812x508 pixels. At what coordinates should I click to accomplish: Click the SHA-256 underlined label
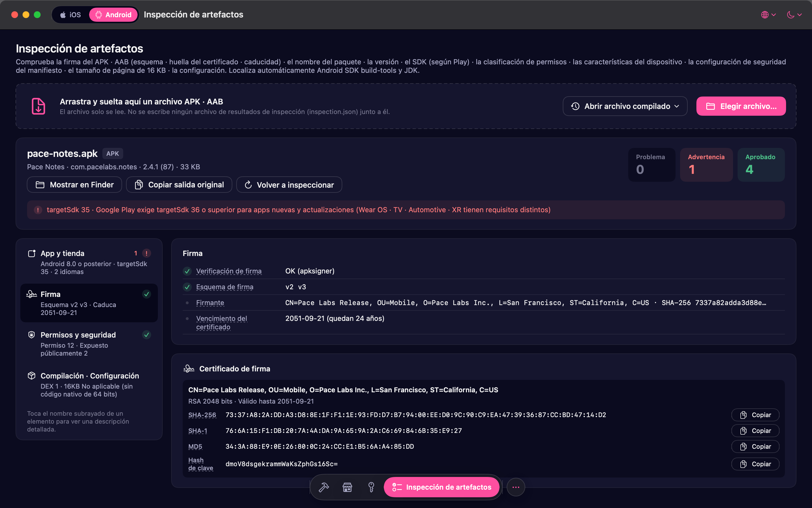pos(202,415)
